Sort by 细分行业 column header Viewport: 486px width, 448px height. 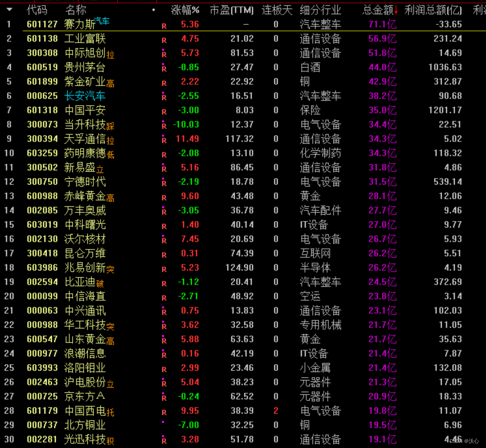coord(320,10)
